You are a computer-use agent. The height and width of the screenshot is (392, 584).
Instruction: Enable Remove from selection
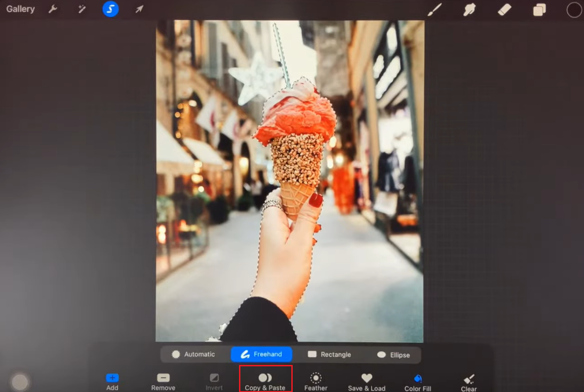click(163, 382)
